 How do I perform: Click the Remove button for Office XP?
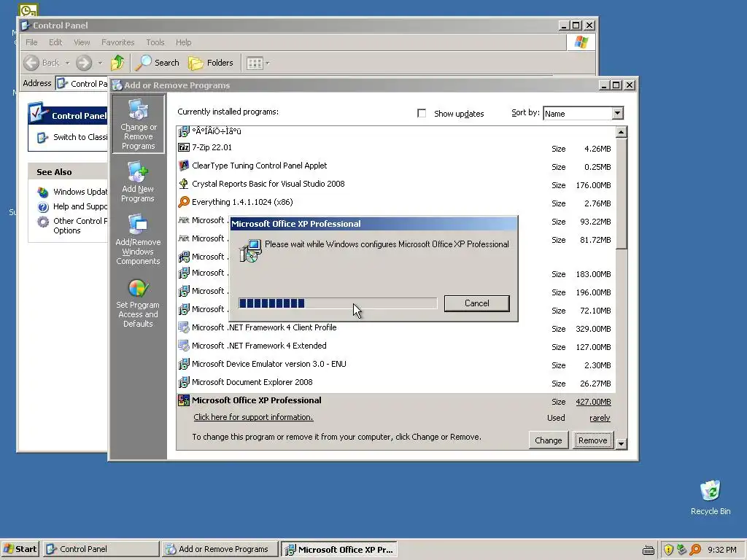click(x=592, y=440)
